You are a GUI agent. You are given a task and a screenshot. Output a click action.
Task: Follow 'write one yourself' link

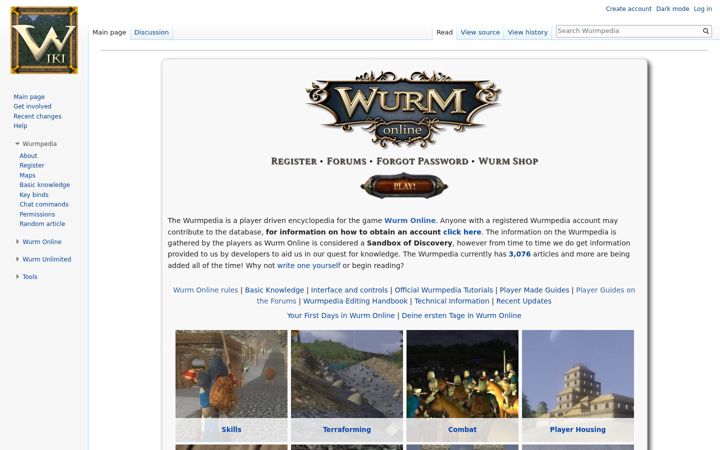click(309, 265)
